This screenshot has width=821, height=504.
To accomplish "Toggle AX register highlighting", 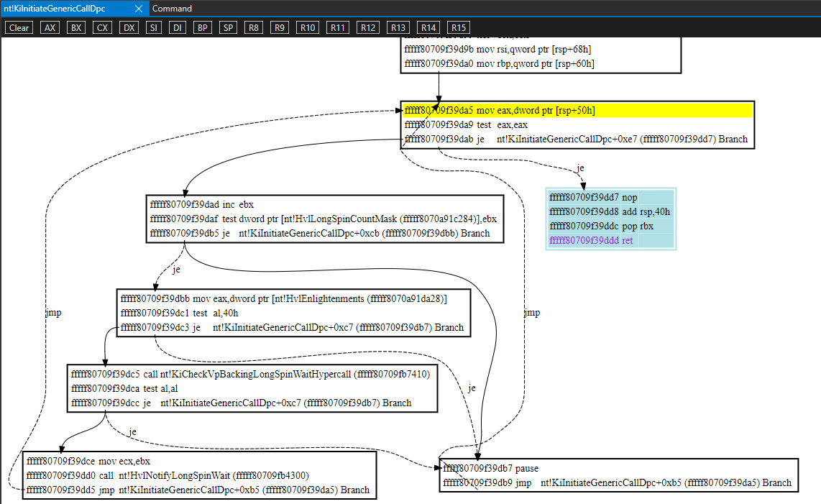I will tap(50, 27).
